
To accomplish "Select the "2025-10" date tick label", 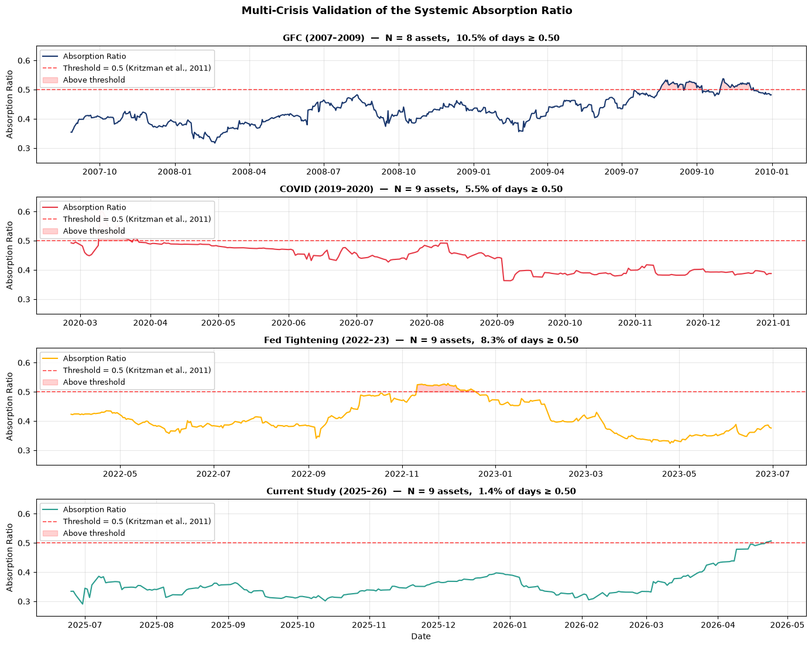I will pyautogui.click(x=297, y=624).
